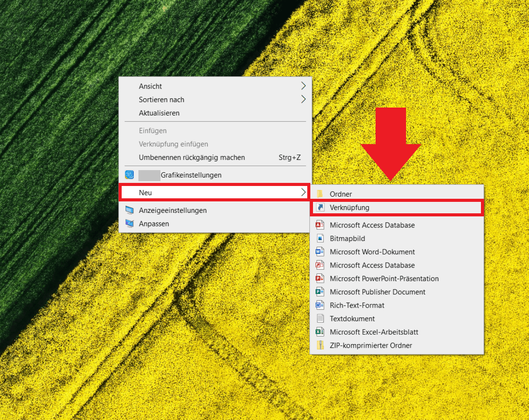529x420 pixels.
Task: Click the Verknüpfung shortcut arrow icon
Action: click(320, 207)
